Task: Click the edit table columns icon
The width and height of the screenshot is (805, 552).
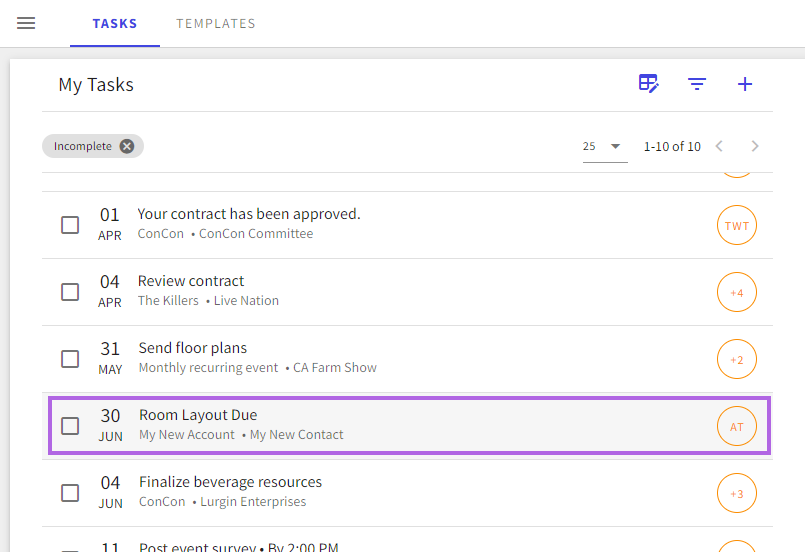Action: pyautogui.click(x=649, y=84)
